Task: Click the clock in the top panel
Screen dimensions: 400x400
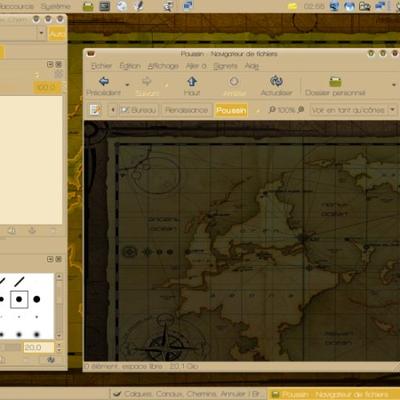Action: pyautogui.click(x=313, y=6)
